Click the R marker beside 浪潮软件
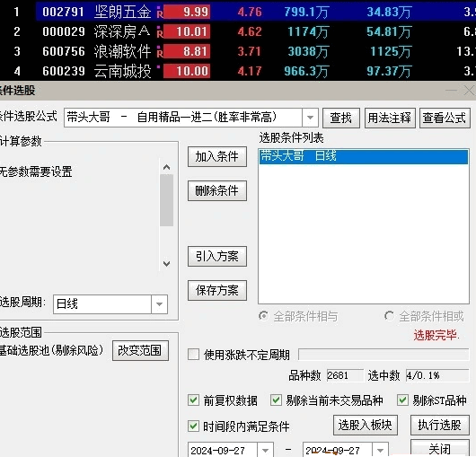Screen dimensions: 476x457 160,54
